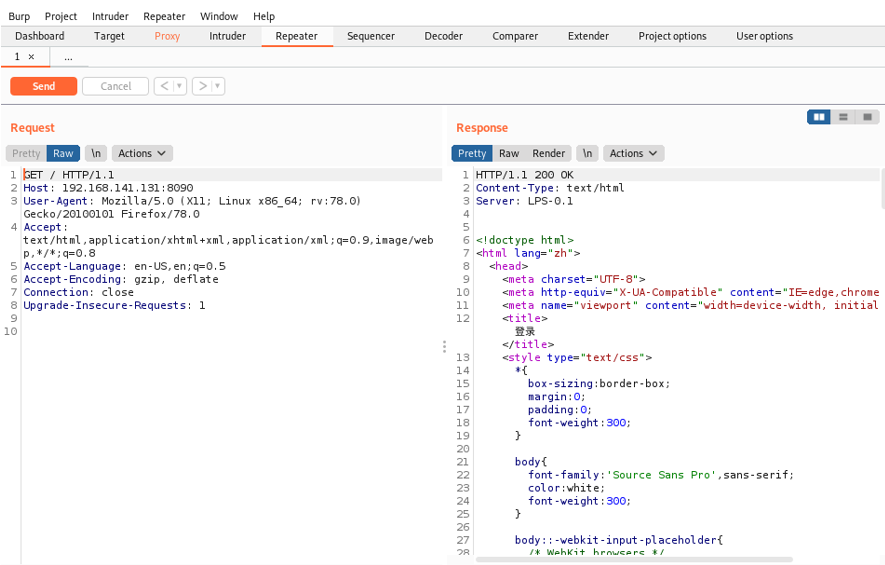Viewport: 885px width, 565px height.
Task: Click the Host header line in request
Action: [x=108, y=188]
